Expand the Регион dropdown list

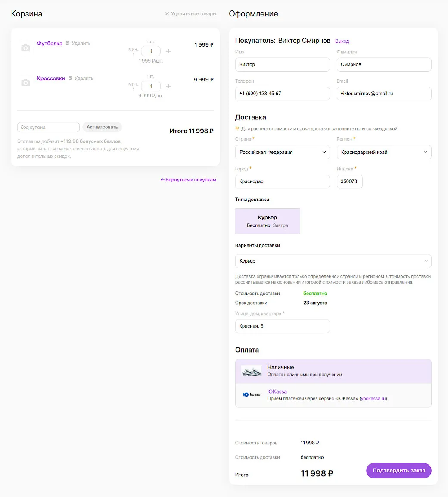click(x=384, y=152)
